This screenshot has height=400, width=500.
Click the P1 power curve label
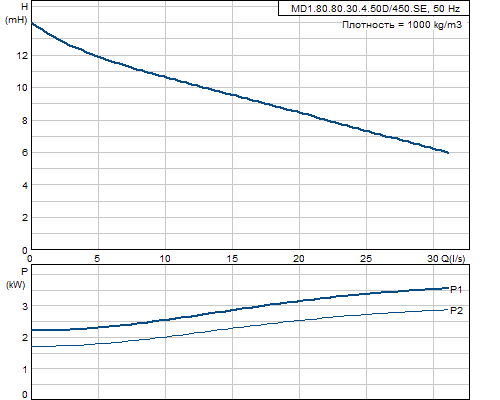pyautogui.click(x=456, y=290)
